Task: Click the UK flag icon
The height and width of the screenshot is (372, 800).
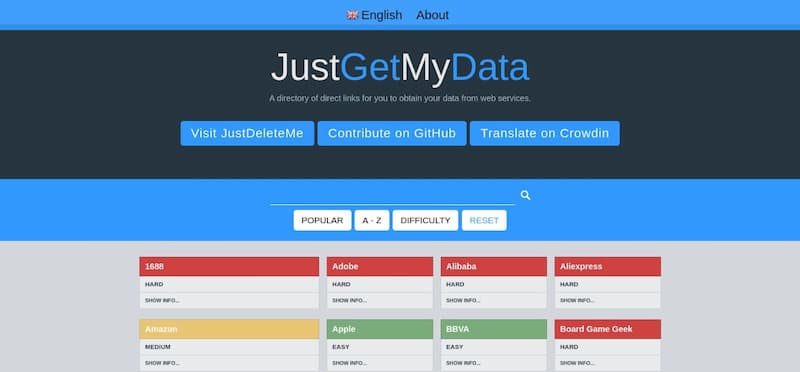Action: (353, 15)
